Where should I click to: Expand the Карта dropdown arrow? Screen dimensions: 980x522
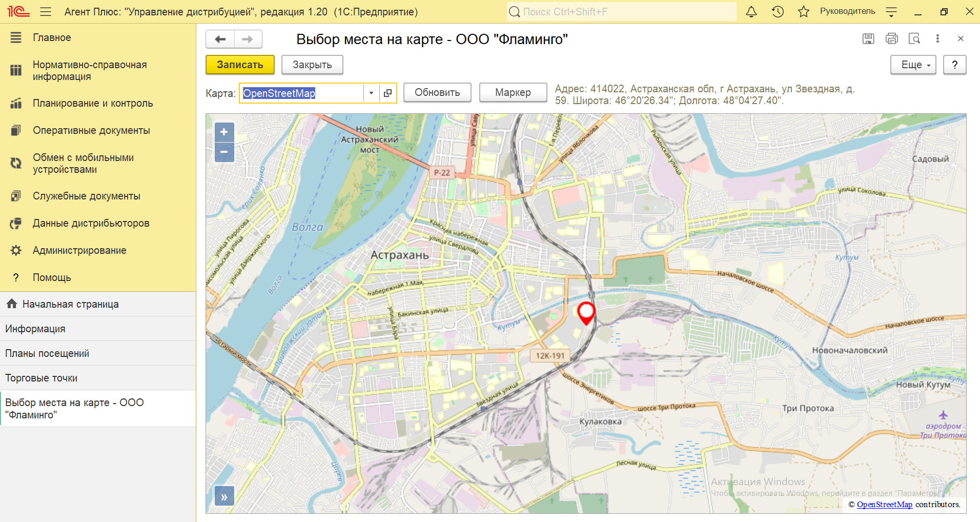pyautogui.click(x=371, y=93)
